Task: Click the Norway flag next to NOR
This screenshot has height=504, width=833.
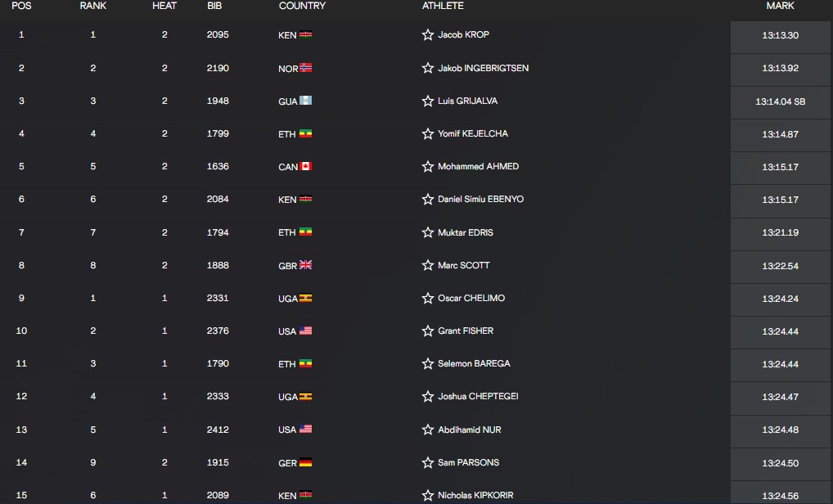Action: click(305, 67)
